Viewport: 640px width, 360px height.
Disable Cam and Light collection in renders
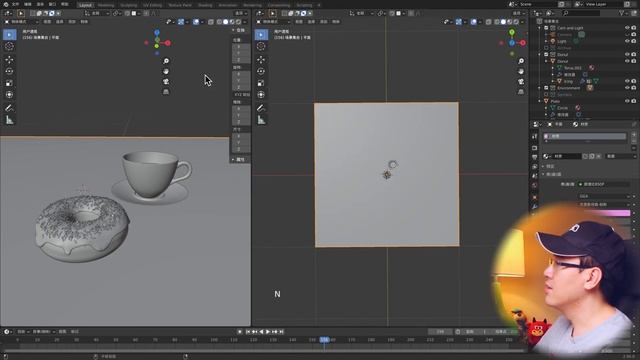[634, 28]
